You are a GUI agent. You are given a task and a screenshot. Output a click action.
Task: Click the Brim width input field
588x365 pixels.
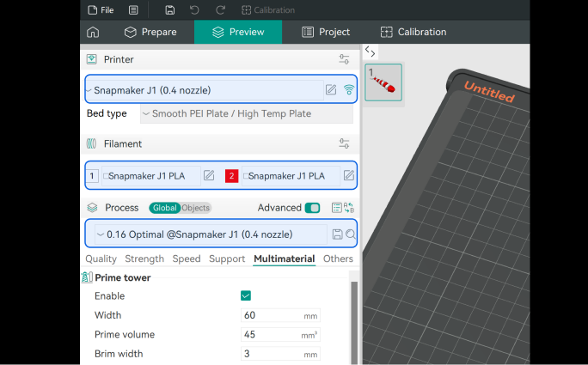[x=280, y=354]
